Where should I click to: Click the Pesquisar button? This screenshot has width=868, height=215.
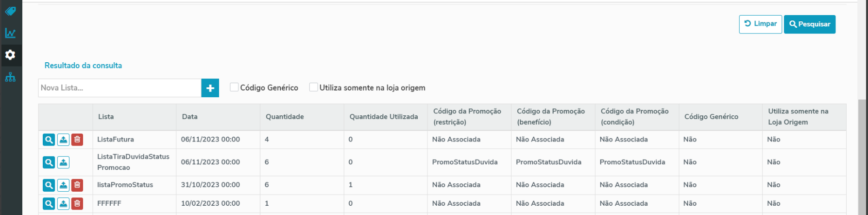pos(809,24)
